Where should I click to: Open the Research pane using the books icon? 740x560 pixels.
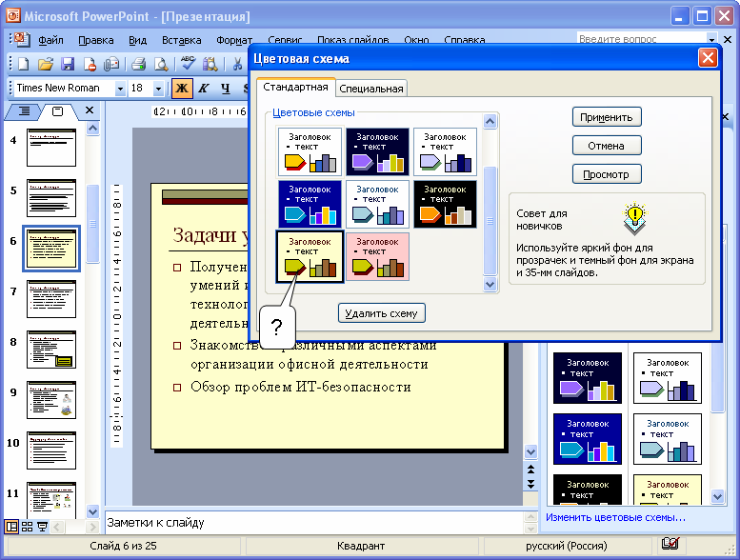210,64
